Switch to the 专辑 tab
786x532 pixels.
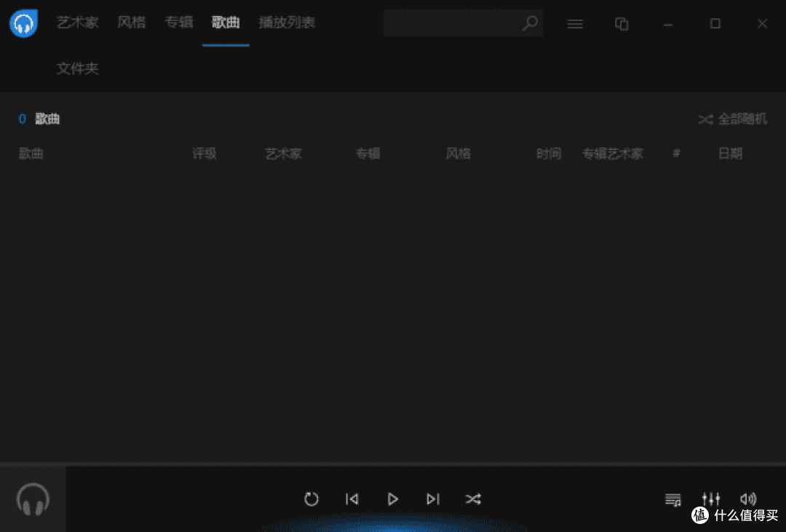(x=179, y=23)
